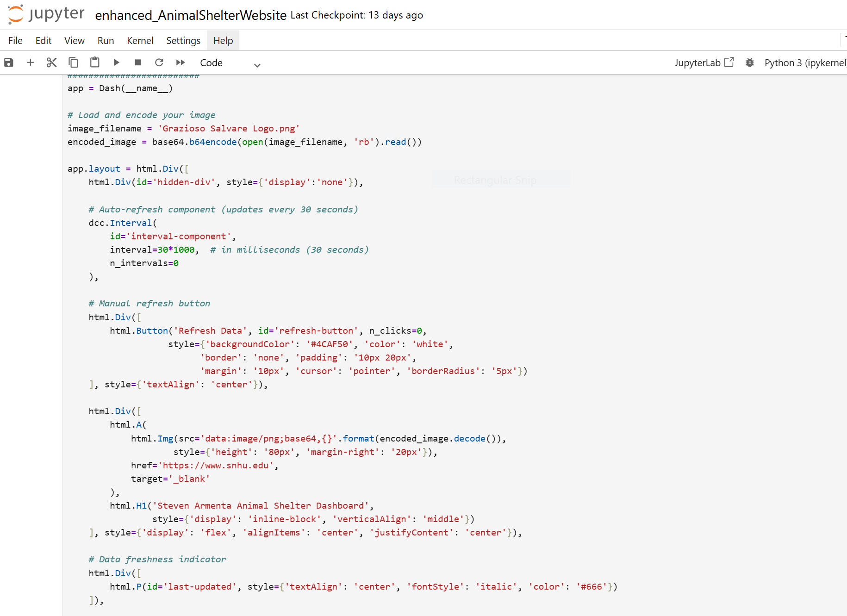847x616 pixels.
Task: Open the Edit menu
Action: pyautogui.click(x=44, y=41)
